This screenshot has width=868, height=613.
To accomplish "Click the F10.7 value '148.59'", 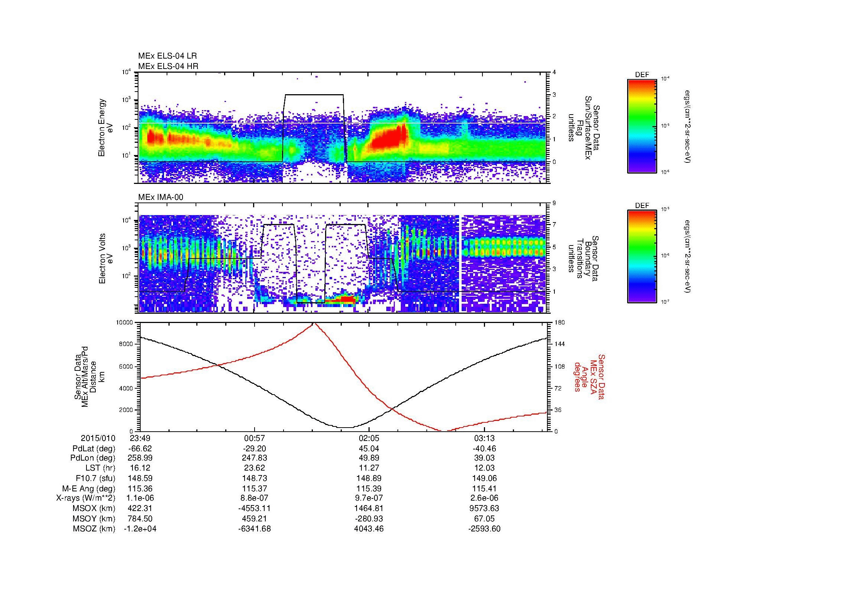I will 140,478.
